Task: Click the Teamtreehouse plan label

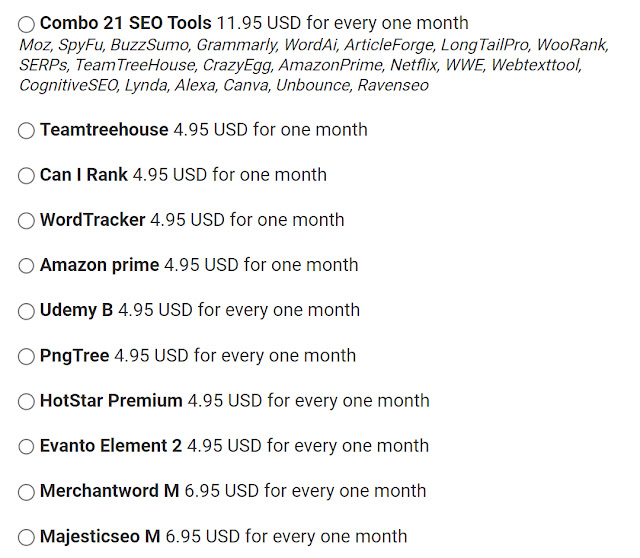Action: click(x=104, y=130)
